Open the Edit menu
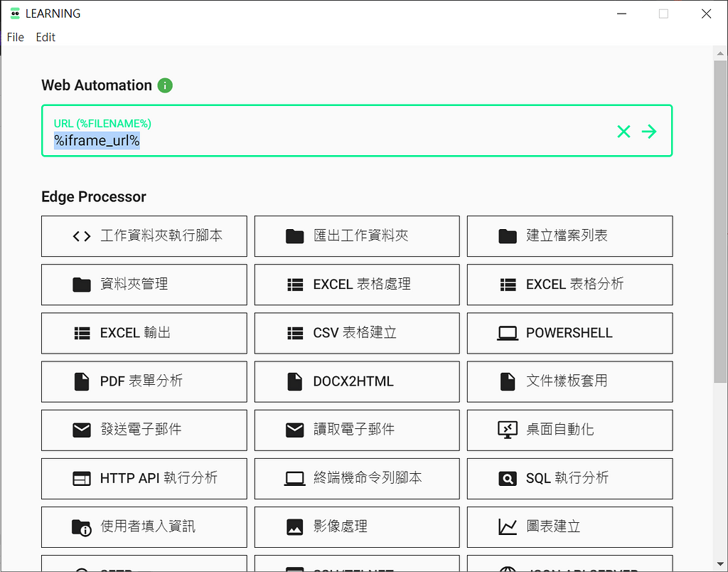 pyautogui.click(x=45, y=37)
